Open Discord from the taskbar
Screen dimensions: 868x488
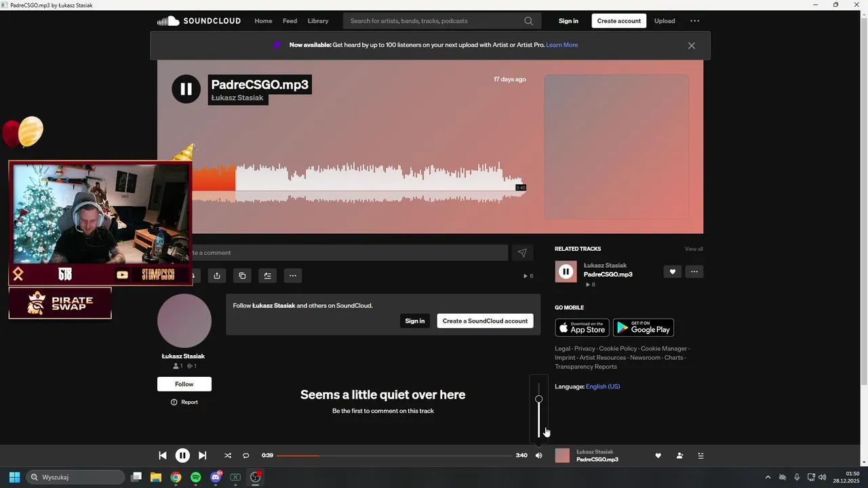tap(216, 477)
